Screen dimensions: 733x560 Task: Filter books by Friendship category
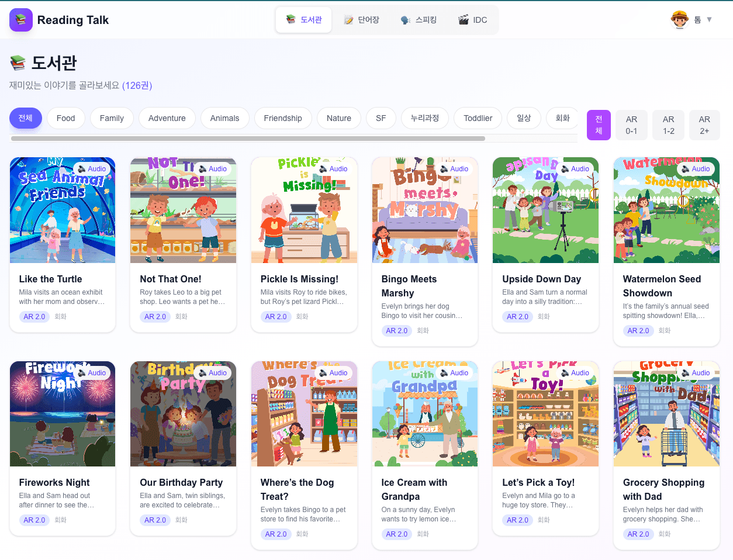(282, 118)
